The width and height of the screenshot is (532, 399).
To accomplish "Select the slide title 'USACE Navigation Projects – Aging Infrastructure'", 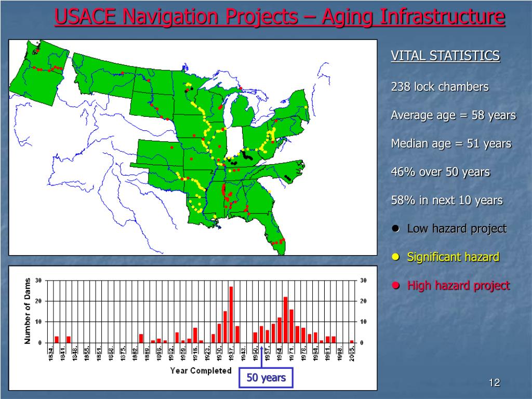I will click(x=280, y=16).
